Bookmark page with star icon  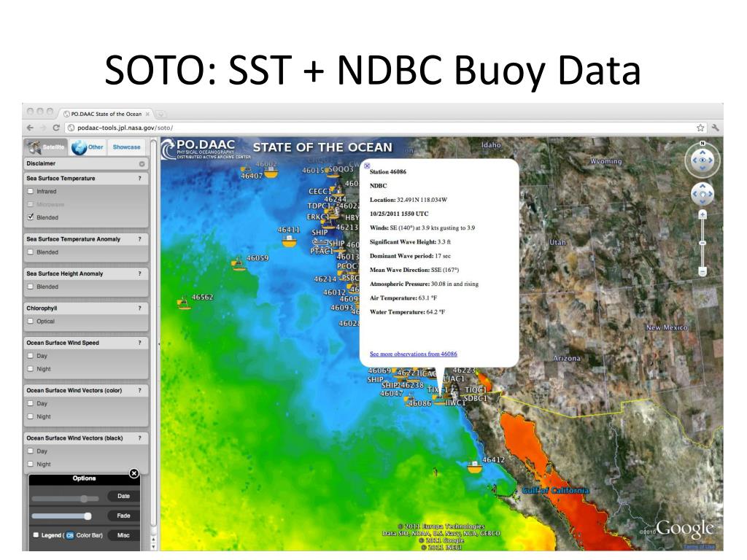tap(700, 128)
